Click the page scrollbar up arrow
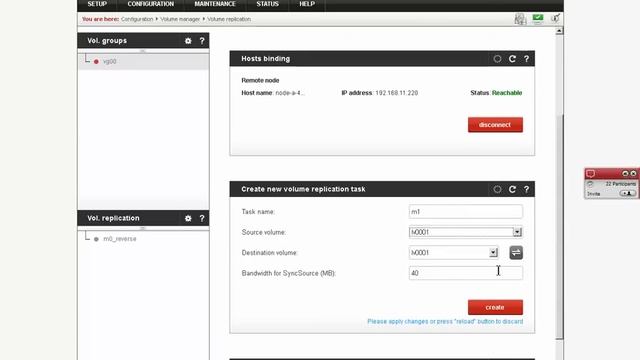The image size is (640, 360). coord(559,31)
